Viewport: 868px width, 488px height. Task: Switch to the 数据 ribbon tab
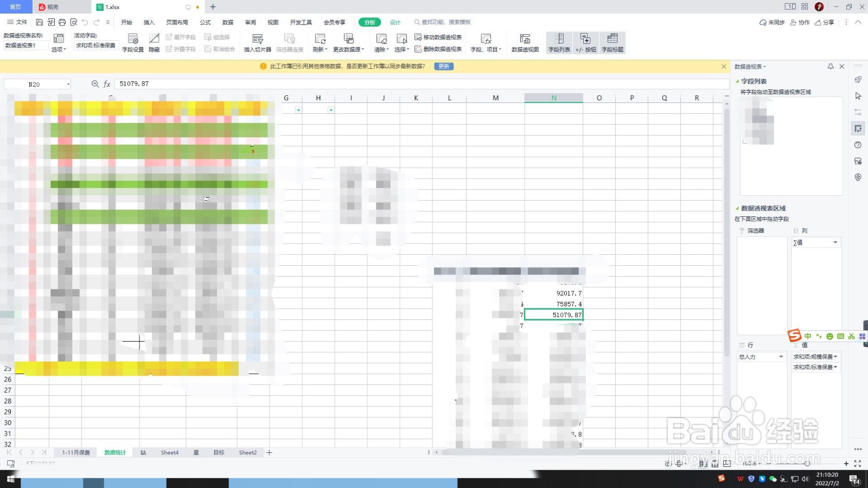point(228,22)
